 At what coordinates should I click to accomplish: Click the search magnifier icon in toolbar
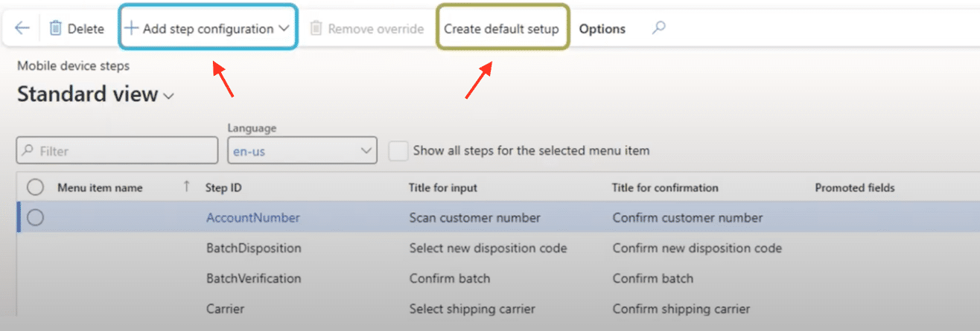pos(658,28)
